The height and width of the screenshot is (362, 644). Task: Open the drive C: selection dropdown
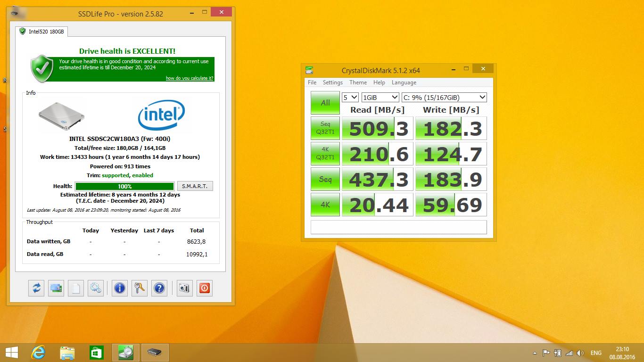click(x=444, y=98)
